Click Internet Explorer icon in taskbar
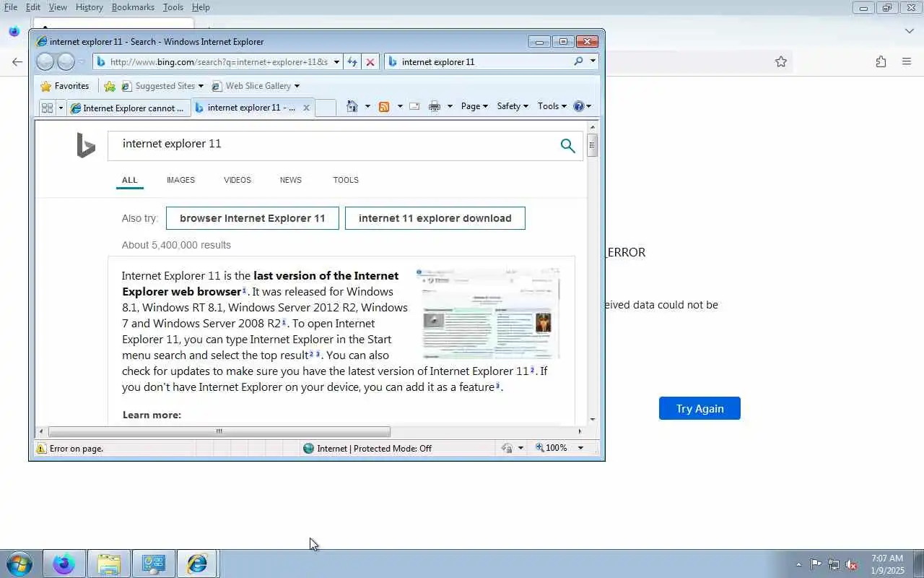Screen dimensions: 924x578 pyautogui.click(x=197, y=564)
